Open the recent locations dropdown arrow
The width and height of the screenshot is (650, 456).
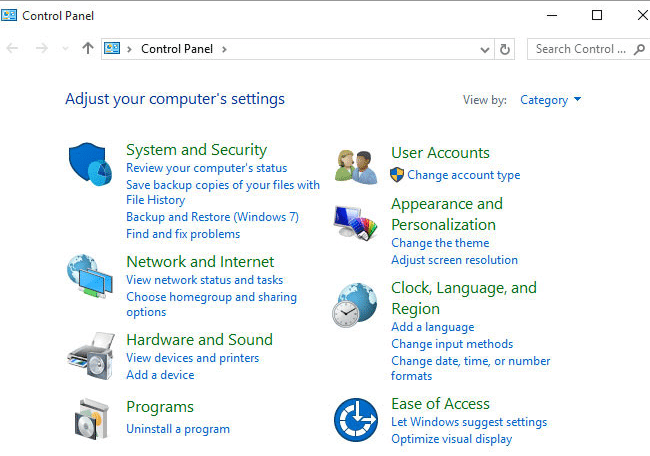[x=66, y=49]
